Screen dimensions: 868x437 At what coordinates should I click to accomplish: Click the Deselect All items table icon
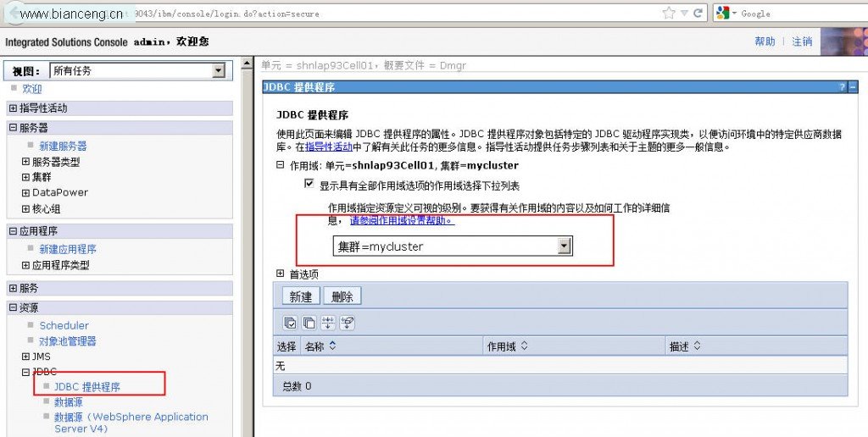pos(309,323)
